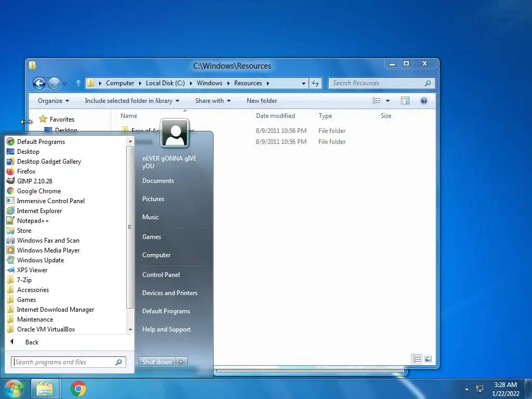This screenshot has width=532, height=399.
Task: Open the Shut down options arrow
Action: [x=181, y=362]
